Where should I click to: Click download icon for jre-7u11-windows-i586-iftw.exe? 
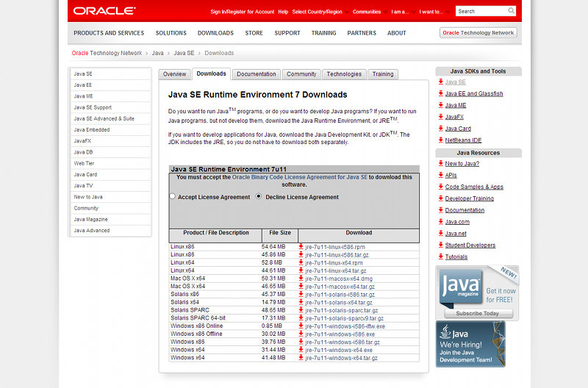tap(301, 326)
